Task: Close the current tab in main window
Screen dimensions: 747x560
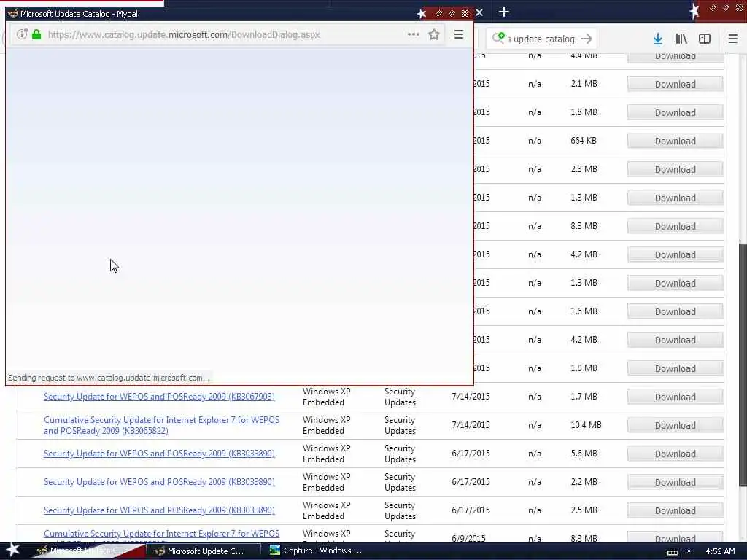Action: click(479, 13)
